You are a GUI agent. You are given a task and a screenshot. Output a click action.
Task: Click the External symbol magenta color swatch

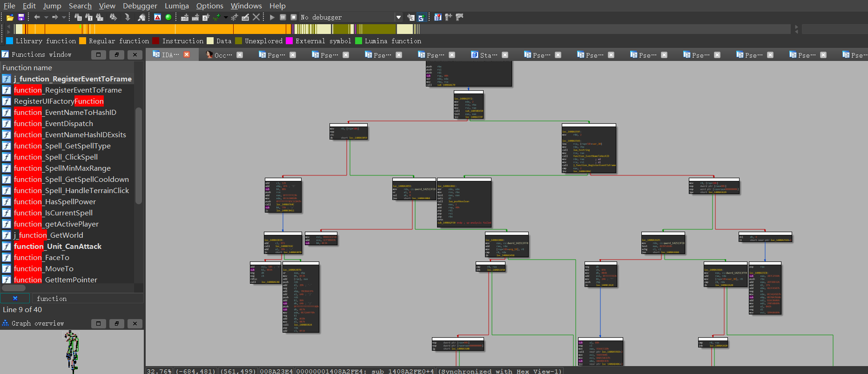(x=289, y=41)
